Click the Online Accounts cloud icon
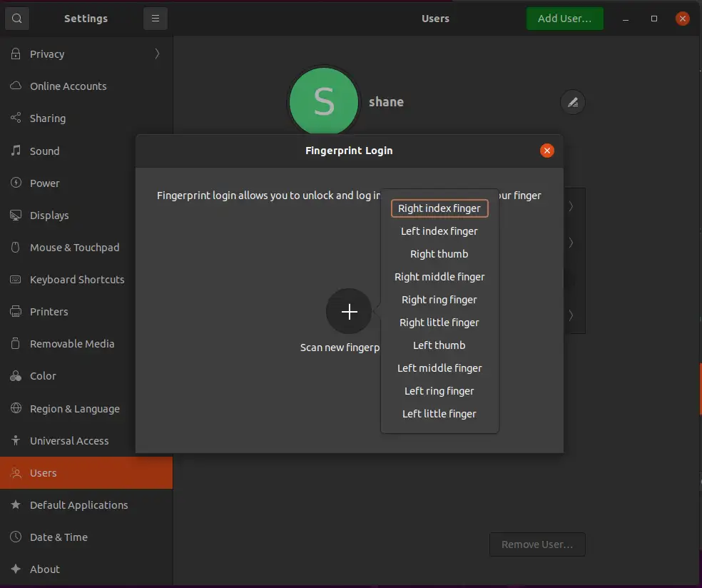This screenshot has height=588, width=702. point(16,86)
